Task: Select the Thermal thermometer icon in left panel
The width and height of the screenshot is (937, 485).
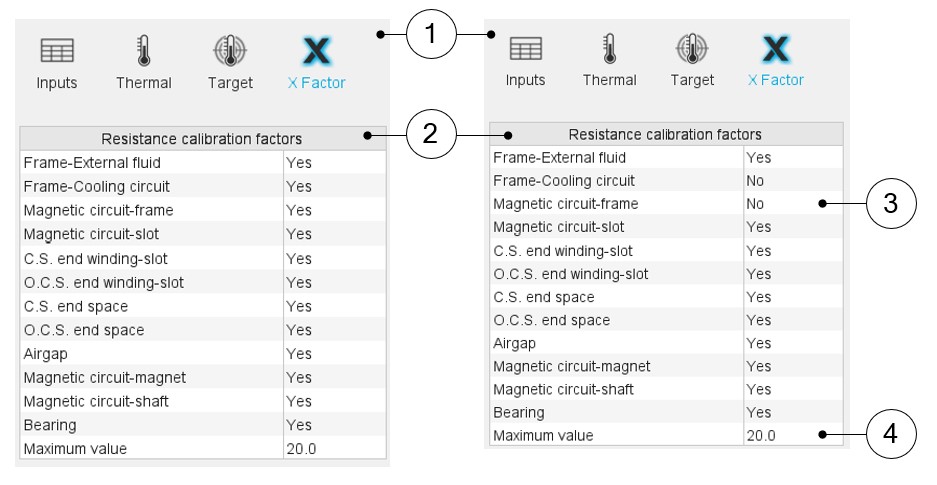Action: click(x=144, y=51)
